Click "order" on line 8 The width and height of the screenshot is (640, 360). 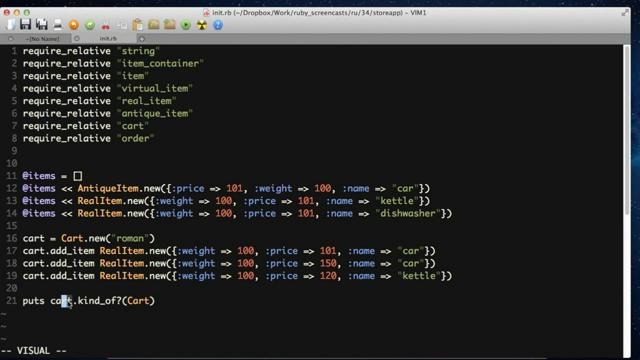click(136, 138)
